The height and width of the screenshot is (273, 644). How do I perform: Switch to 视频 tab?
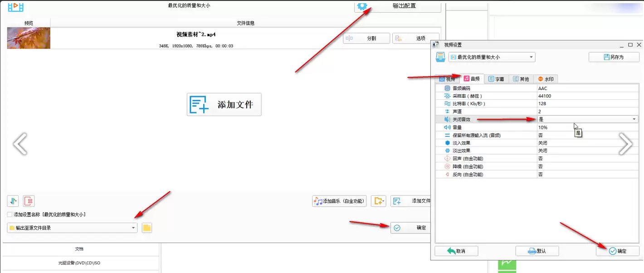click(x=447, y=79)
